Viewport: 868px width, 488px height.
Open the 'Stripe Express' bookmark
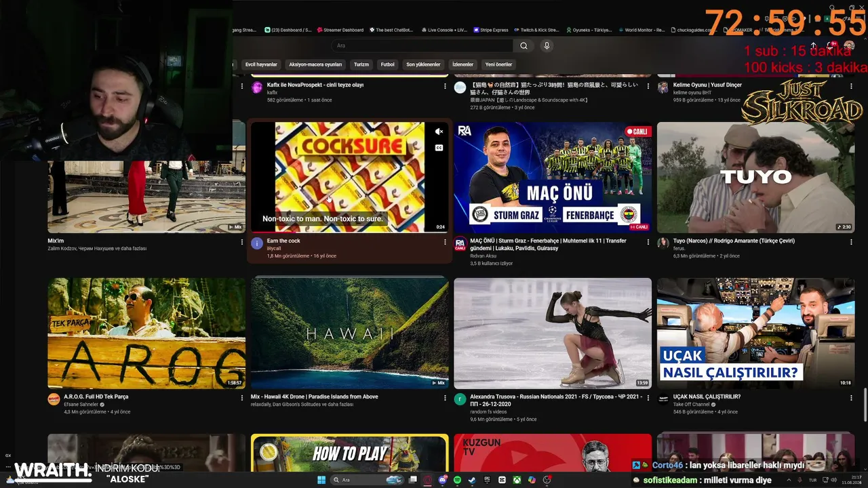point(491,30)
